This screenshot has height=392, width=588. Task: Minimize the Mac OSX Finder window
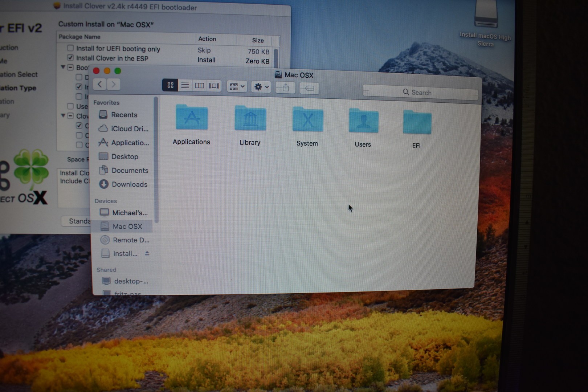coord(107,71)
